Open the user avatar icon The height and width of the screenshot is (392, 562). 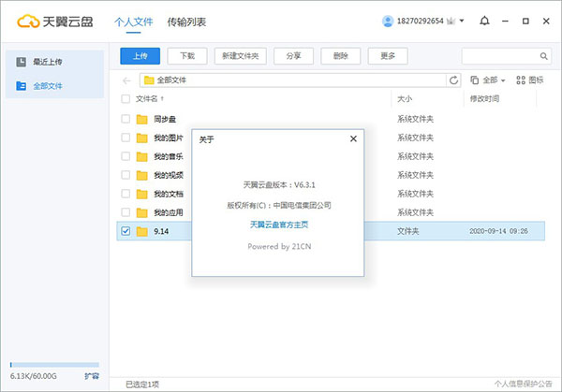(388, 22)
